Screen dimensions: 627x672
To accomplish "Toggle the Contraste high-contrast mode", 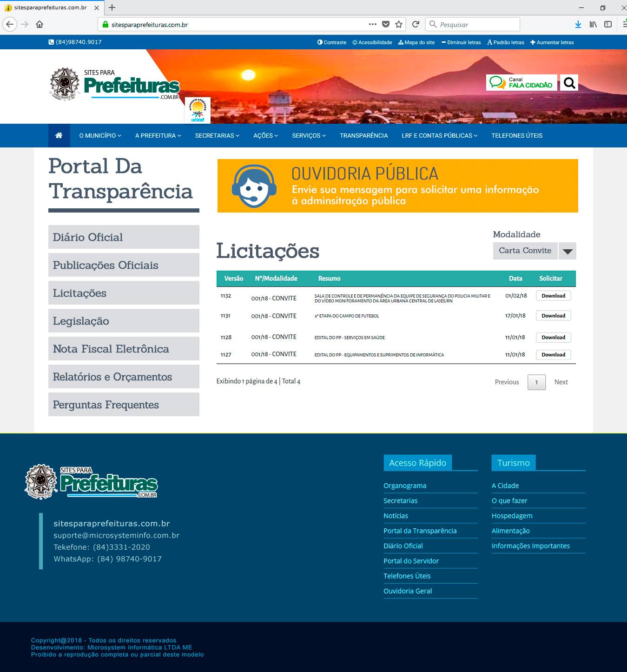I will (332, 42).
